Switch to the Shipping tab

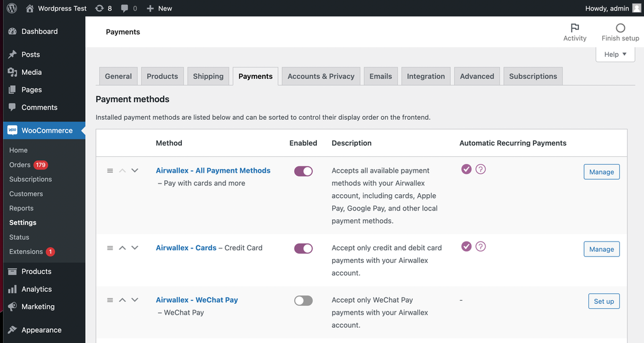tap(208, 76)
